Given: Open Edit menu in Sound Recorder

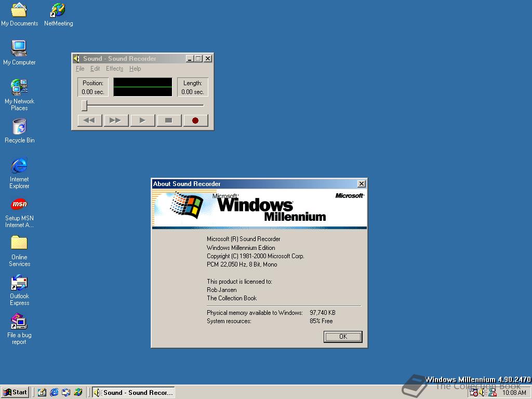Looking at the screenshot, I should (95, 69).
